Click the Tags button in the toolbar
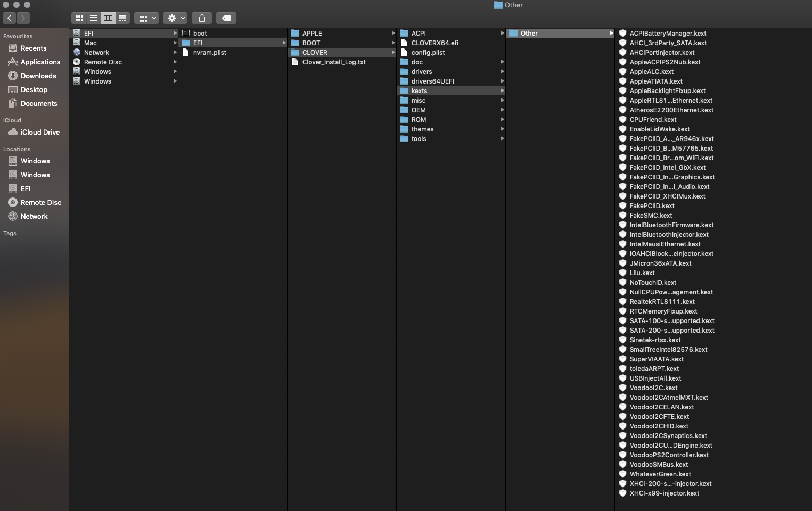Screen dimensions: 812x511 coord(226,18)
